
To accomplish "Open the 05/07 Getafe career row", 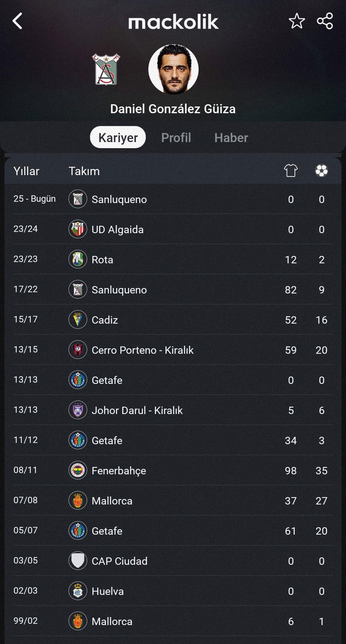I will pyautogui.click(x=173, y=530).
